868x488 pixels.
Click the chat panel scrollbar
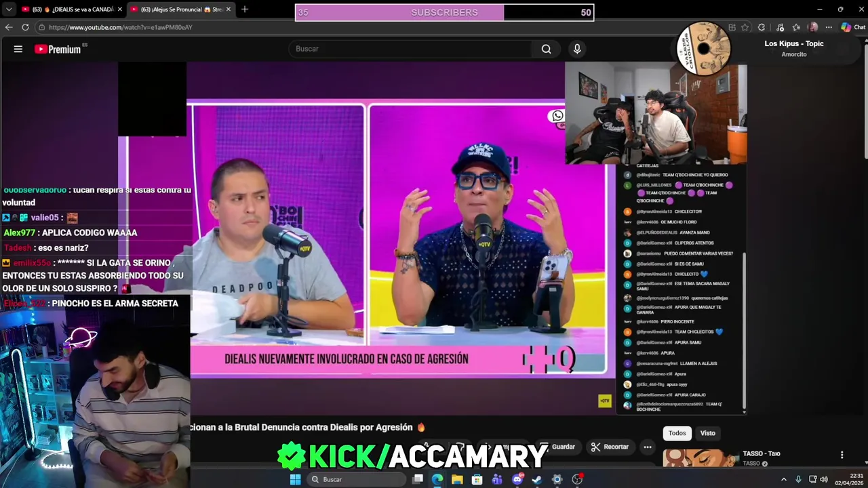point(745,331)
